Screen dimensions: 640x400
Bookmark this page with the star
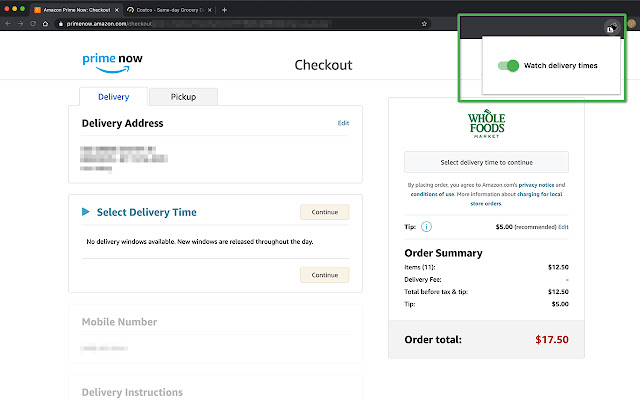424,24
